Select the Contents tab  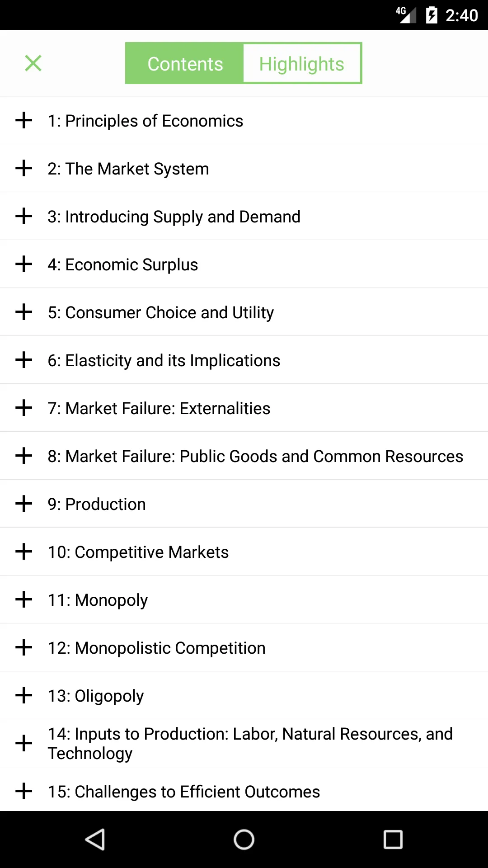tap(185, 63)
